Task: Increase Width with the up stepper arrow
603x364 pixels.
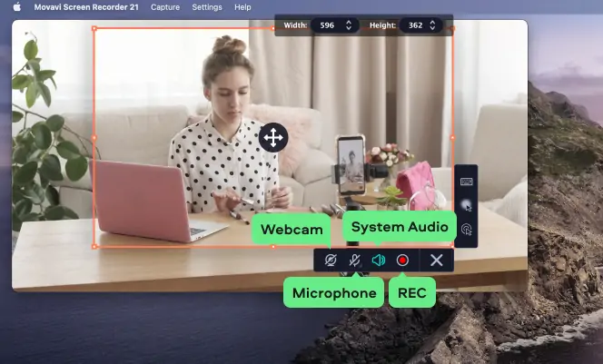Action: click(x=349, y=23)
